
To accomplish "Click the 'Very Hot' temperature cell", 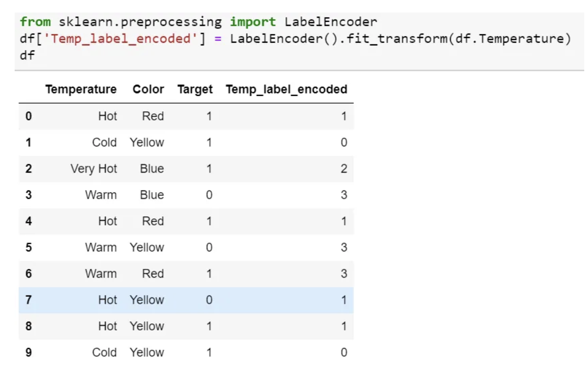I will [93, 169].
